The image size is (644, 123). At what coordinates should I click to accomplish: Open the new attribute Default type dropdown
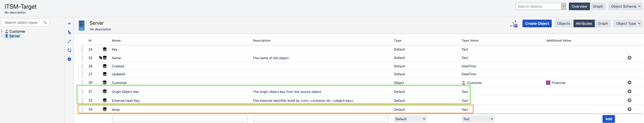(410, 119)
